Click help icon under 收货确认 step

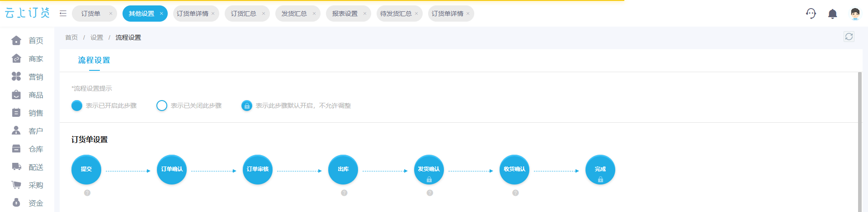[515, 193]
